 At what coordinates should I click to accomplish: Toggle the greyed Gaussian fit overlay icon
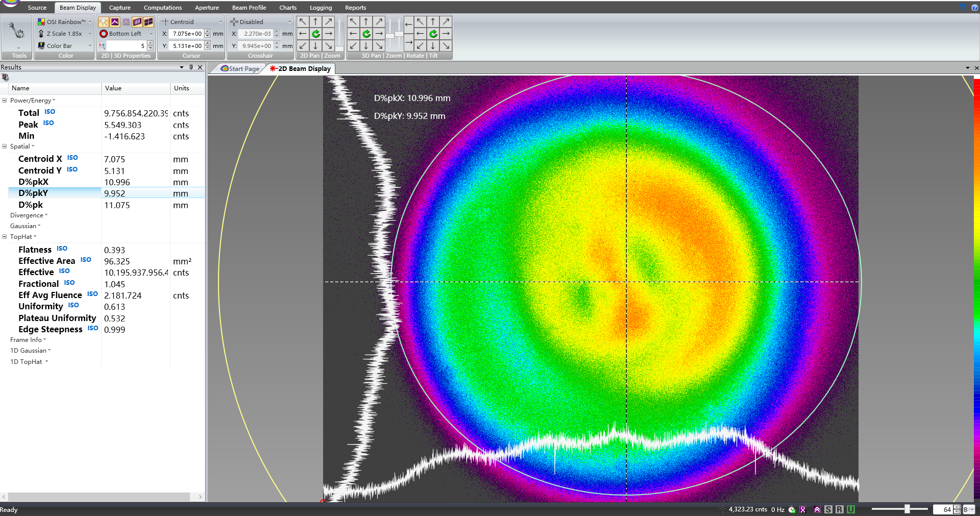click(126, 22)
